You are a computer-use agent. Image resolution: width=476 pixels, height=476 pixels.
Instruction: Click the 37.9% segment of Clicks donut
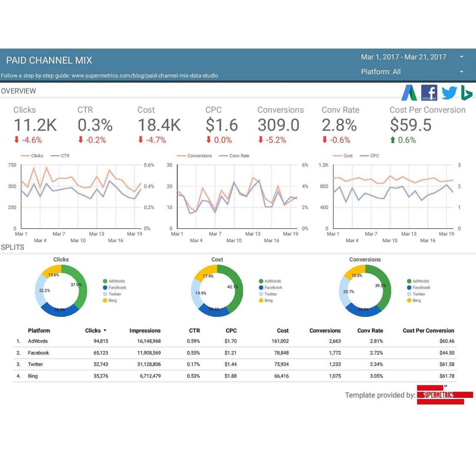coord(82,289)
